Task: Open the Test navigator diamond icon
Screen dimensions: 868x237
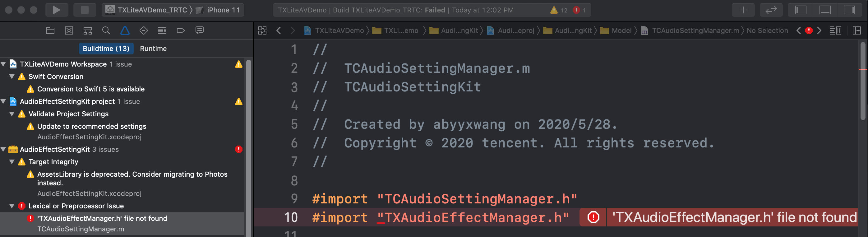Action: (x=144, y=30)
